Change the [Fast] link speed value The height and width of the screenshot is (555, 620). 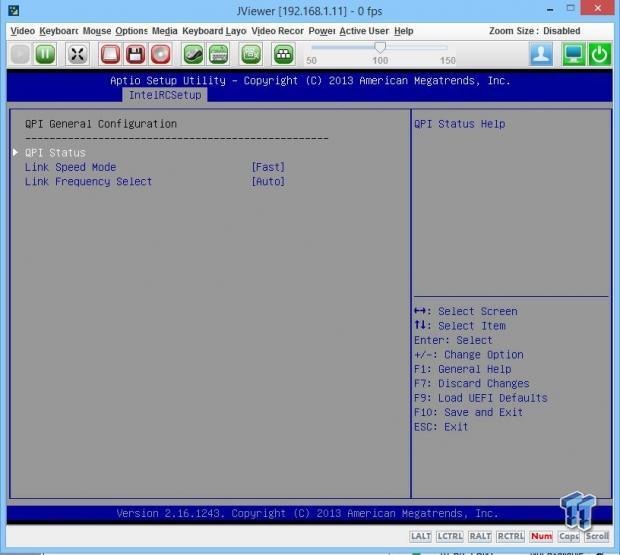click(268, 167)
